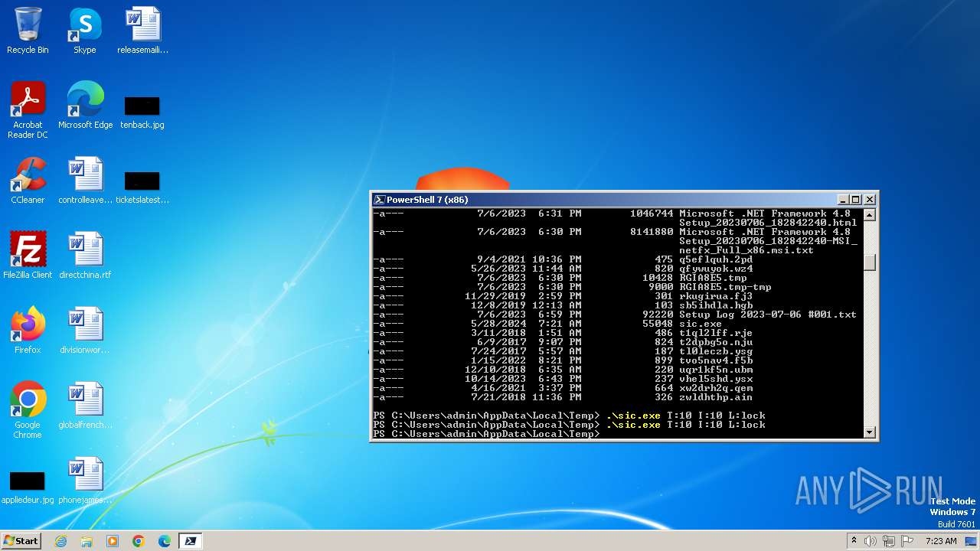
Task: Open Windows Media Player taskbar icon
Action: point(113,541)
